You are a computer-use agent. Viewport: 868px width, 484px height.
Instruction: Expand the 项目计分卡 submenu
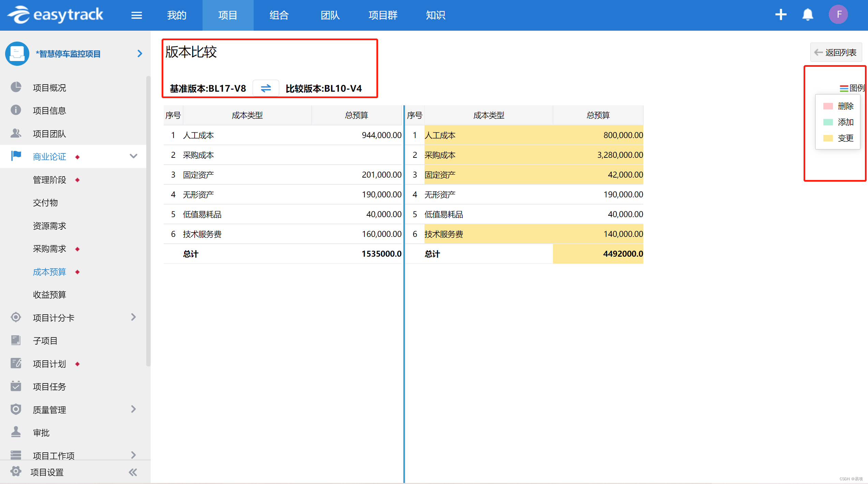coord(133,317)
